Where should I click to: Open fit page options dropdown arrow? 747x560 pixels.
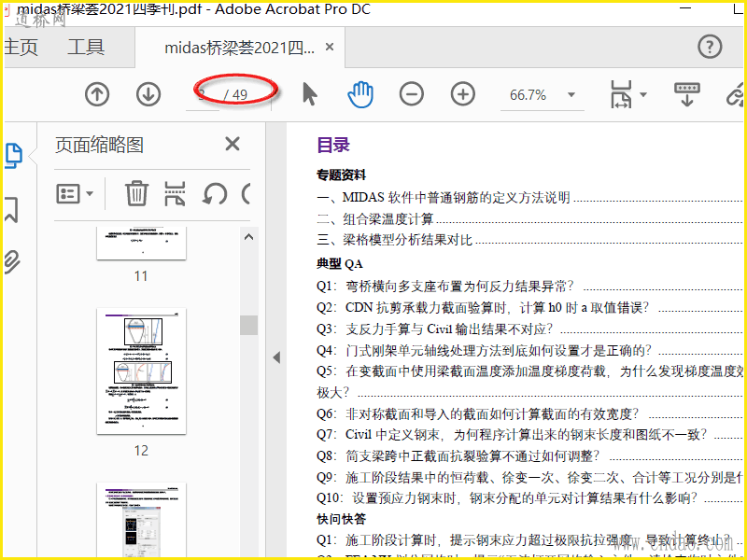(643, 94)
